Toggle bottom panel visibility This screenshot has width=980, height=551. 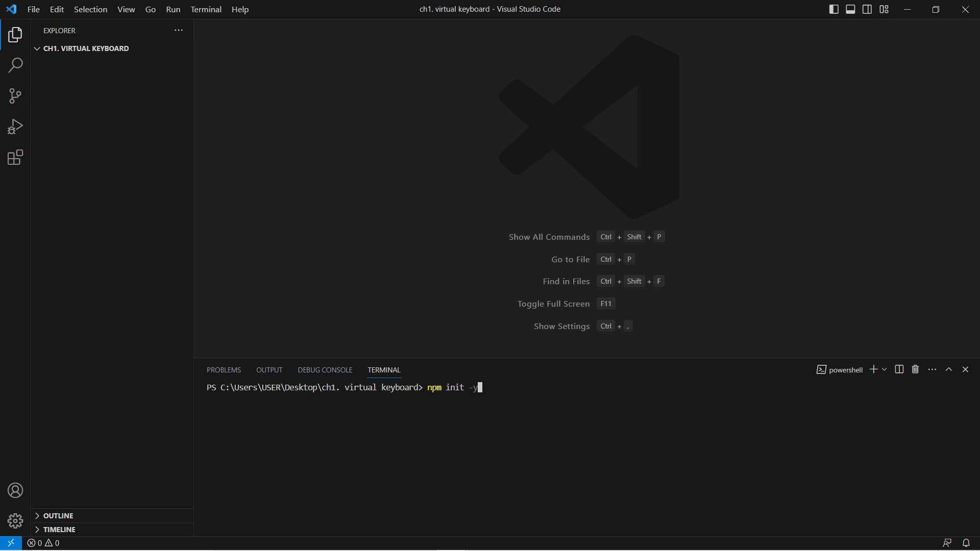pyautogui.click(x=850, y=9)
